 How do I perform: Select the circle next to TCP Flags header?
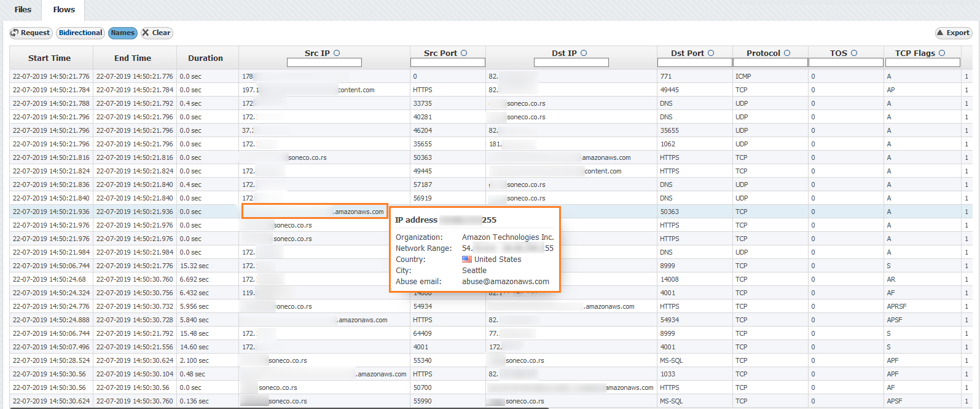[x=942, y=54]
